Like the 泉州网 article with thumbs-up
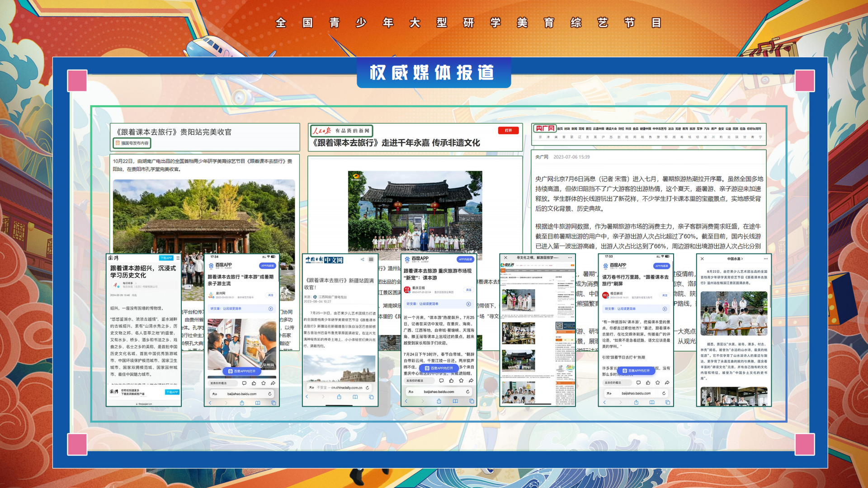The image size is (868, 488). (254, 383)
